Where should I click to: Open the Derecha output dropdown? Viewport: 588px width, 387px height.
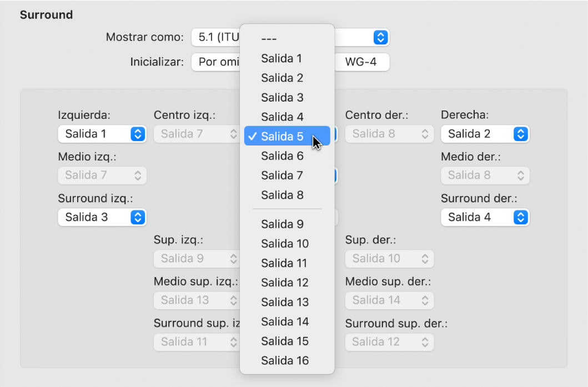click(485, 134)
